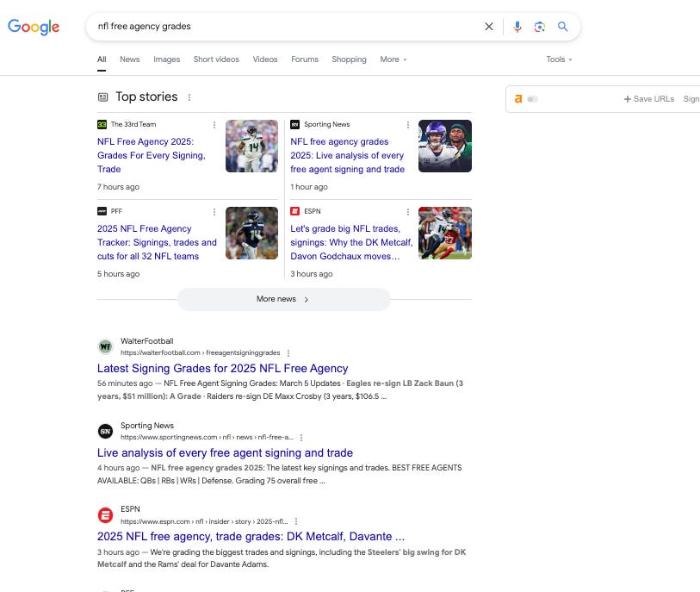
Task: Click Save URLs button
Action: (x=648, y=99)
